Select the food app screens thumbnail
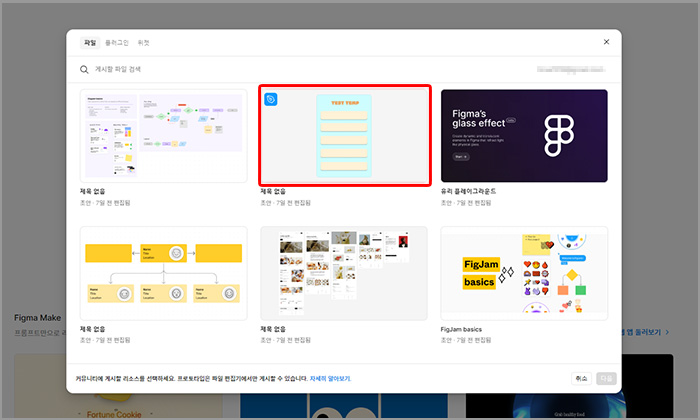 tap(344, 273)
